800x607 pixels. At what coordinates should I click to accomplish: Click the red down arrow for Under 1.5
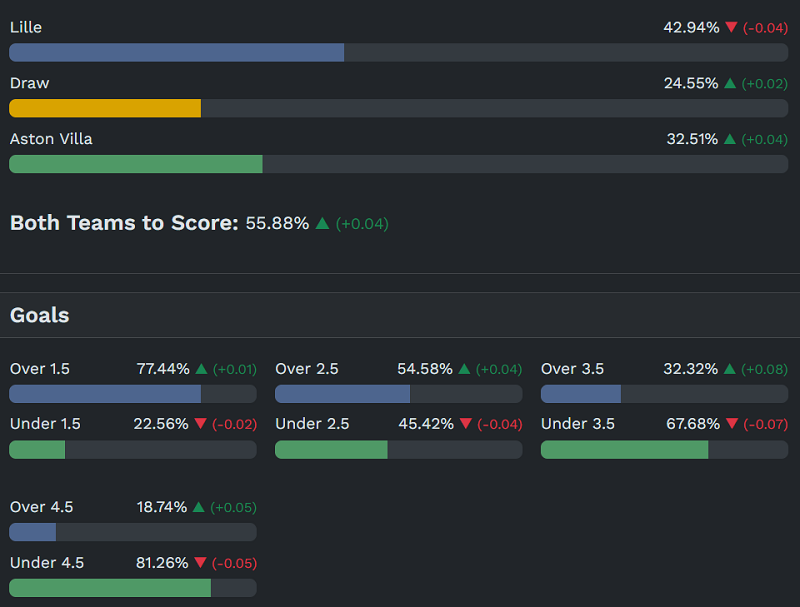200,425
